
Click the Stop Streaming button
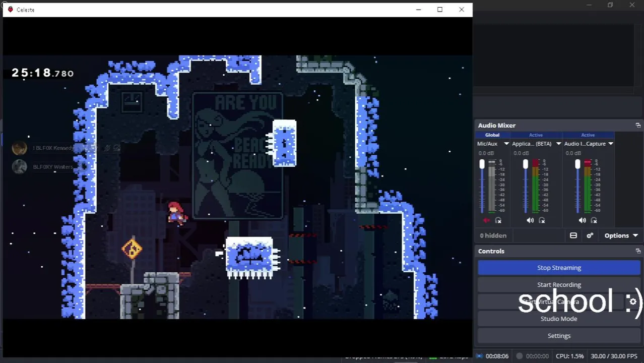click(x=559, y=268)
